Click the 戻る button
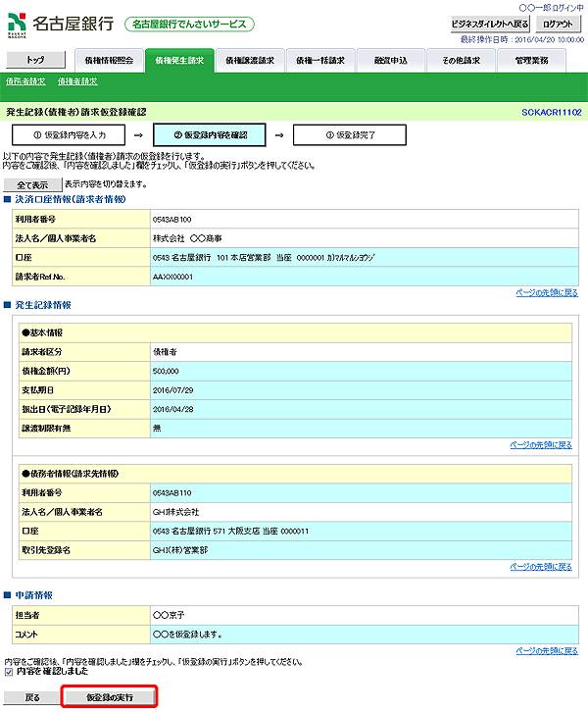 coord(31,697)
